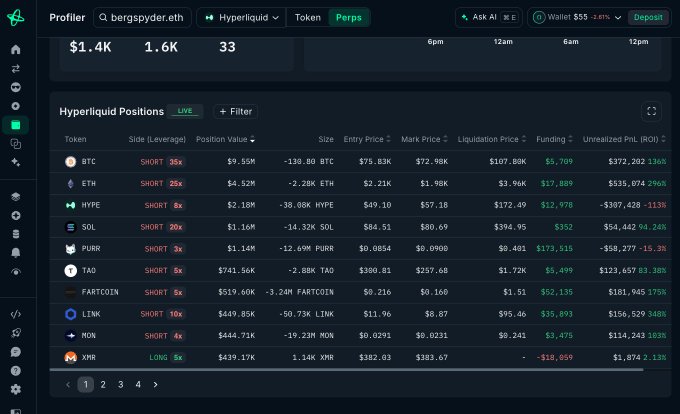Viewport: 680px width, 414px height.
Task: Open the stacked layers sidebar icon
Action: pyautogui.click(x=16, y=197)
